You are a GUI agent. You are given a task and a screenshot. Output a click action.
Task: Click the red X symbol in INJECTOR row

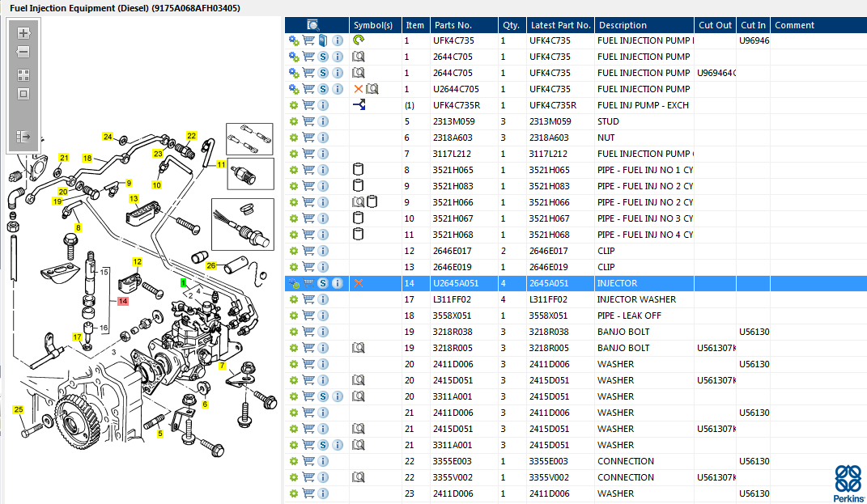(x=359, y=283)
